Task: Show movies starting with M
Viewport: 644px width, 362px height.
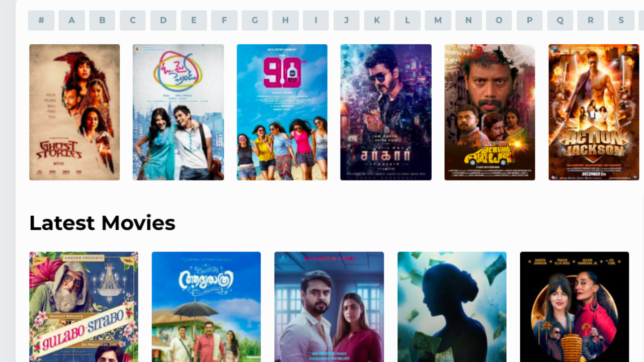Action: pos(438,21)
